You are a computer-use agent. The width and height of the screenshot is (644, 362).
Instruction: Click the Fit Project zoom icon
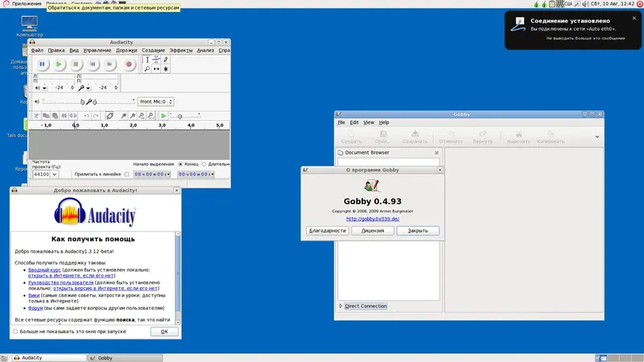coord(151,116)
